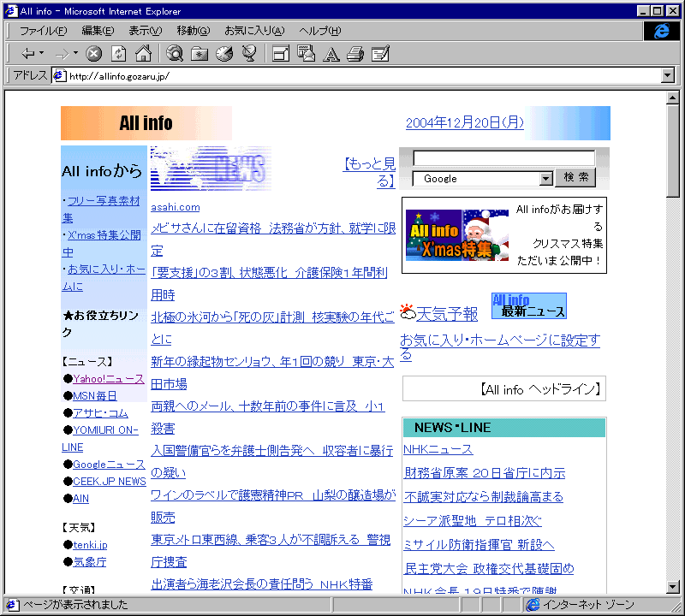Open the History icon

click(224, 54)
